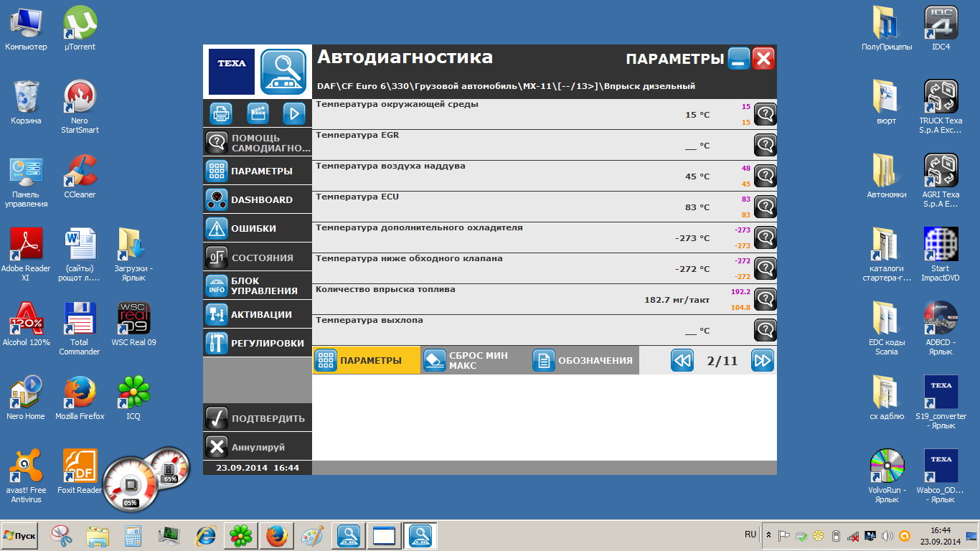
Task: Open Mozilla Firefox from the taskbar
Action: [x=277, y=536]
